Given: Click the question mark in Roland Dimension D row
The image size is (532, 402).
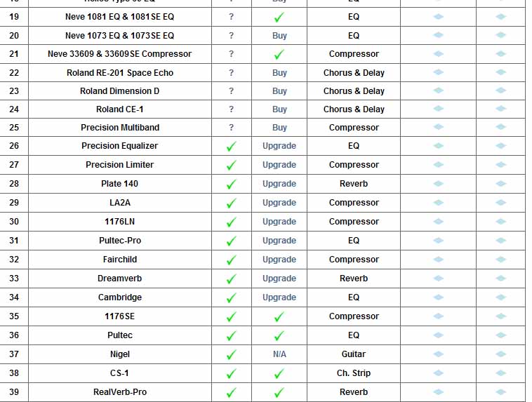Looking at the screenshot, I should 231,91.
